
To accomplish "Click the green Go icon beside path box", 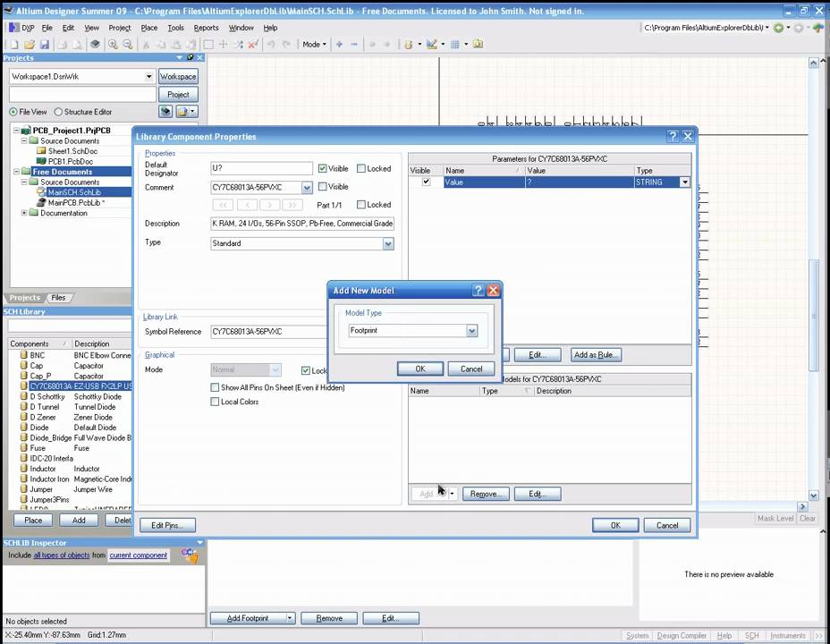I will [778, 28].
